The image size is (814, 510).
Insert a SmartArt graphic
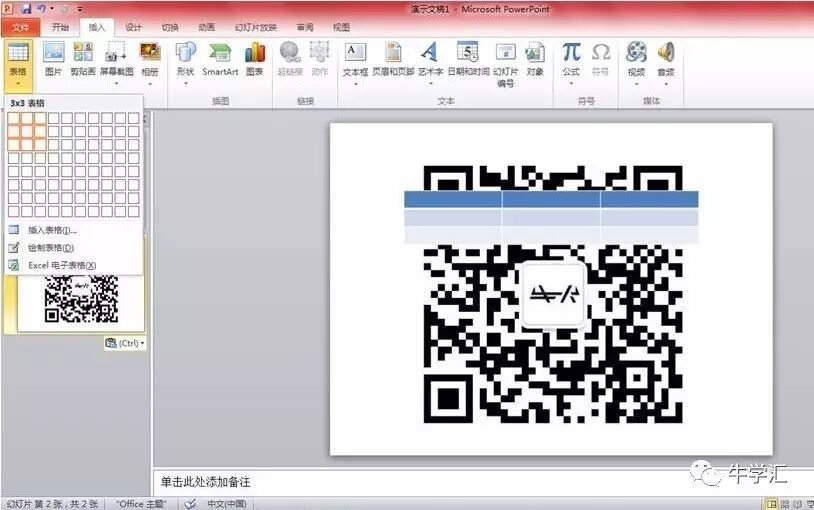click(x=220, y=59)
